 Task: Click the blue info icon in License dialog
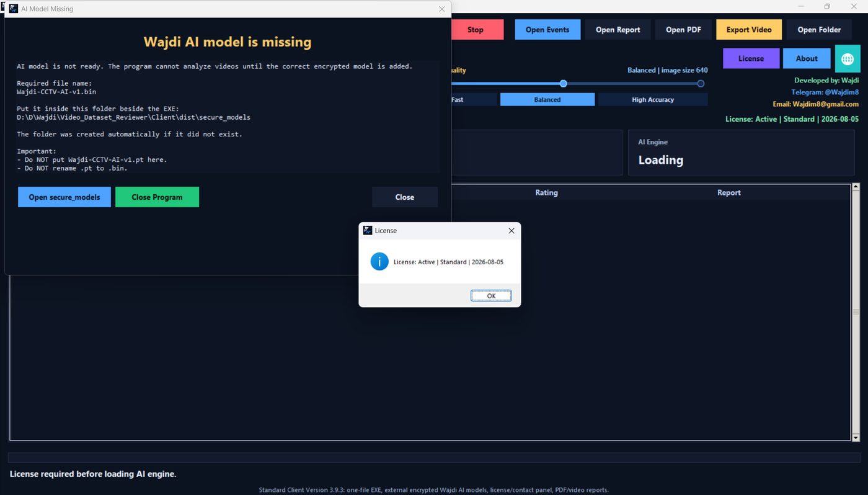pos(379,262)
